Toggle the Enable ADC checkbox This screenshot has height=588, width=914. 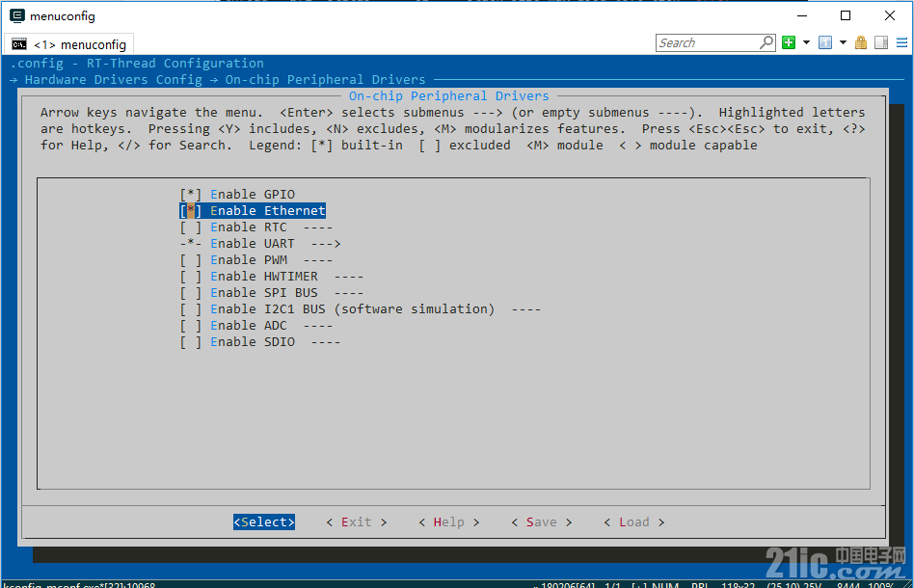click(x=191, y=325)
